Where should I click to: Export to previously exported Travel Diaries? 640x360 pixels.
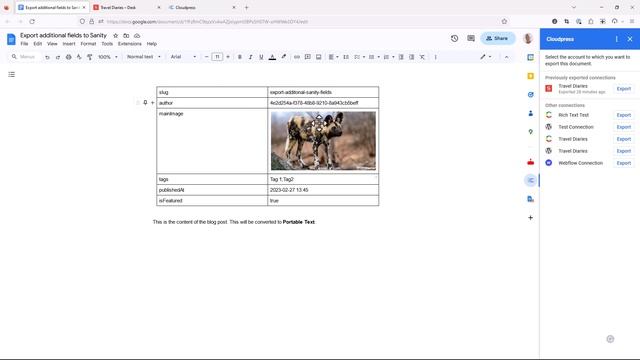(x=624, y=89)
